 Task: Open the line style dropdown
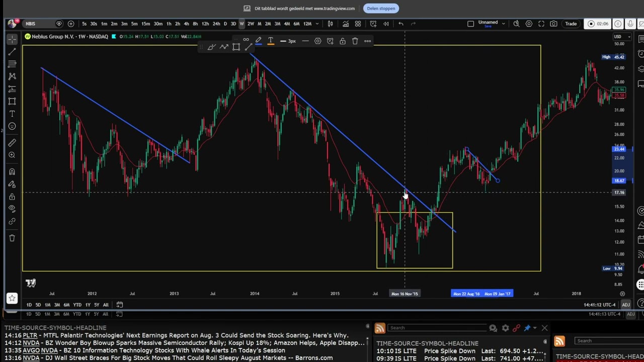305,41
